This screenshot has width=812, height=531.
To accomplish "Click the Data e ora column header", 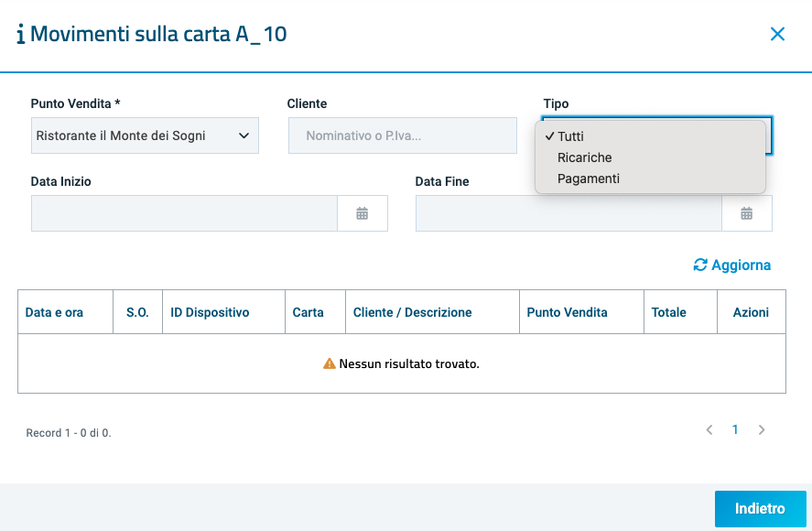I will click(x=54, y=312).
